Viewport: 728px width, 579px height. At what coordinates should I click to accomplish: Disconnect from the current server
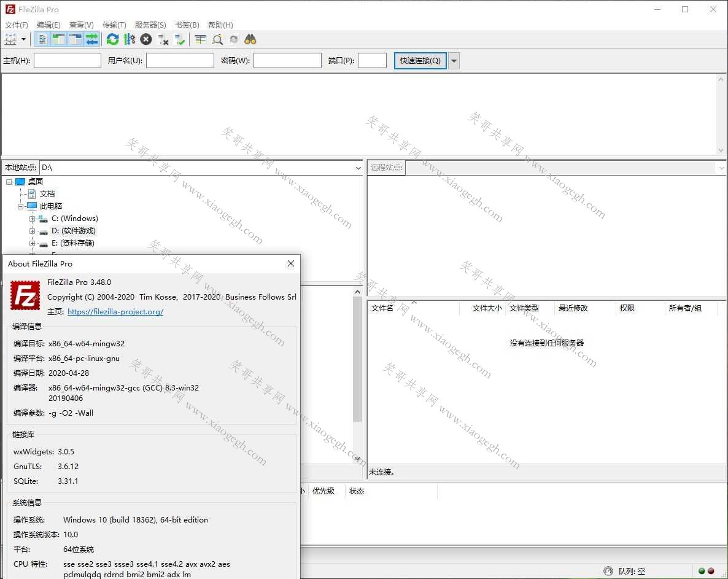(x=163, y=39)
